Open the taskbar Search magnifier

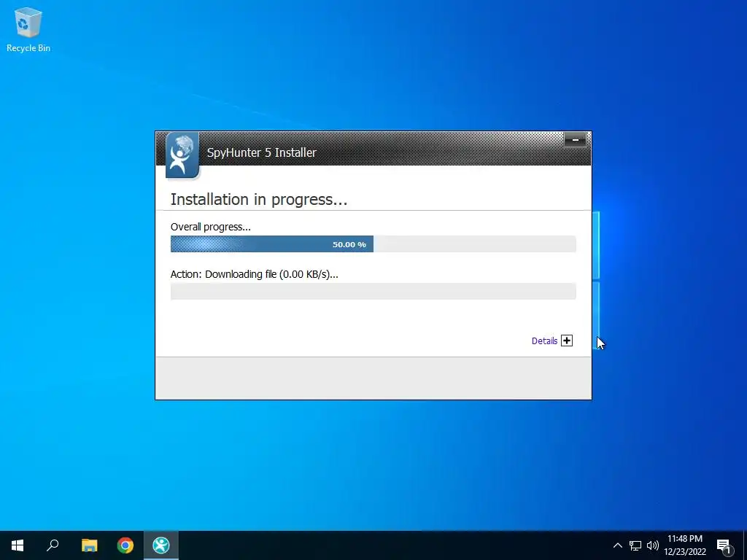[53, 545]
